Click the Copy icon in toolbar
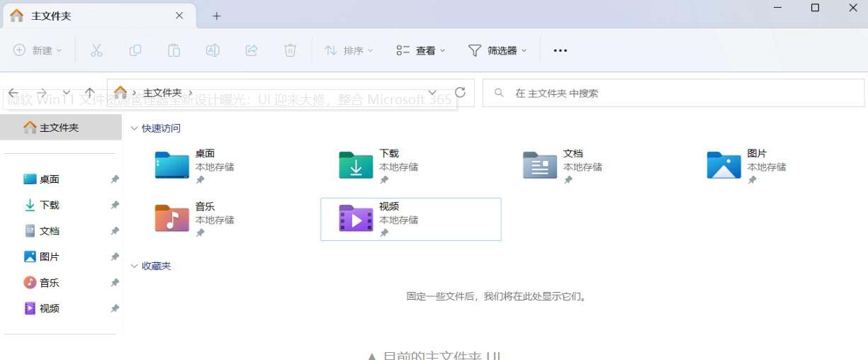868x360 pixels. click(x=135, y=50)
